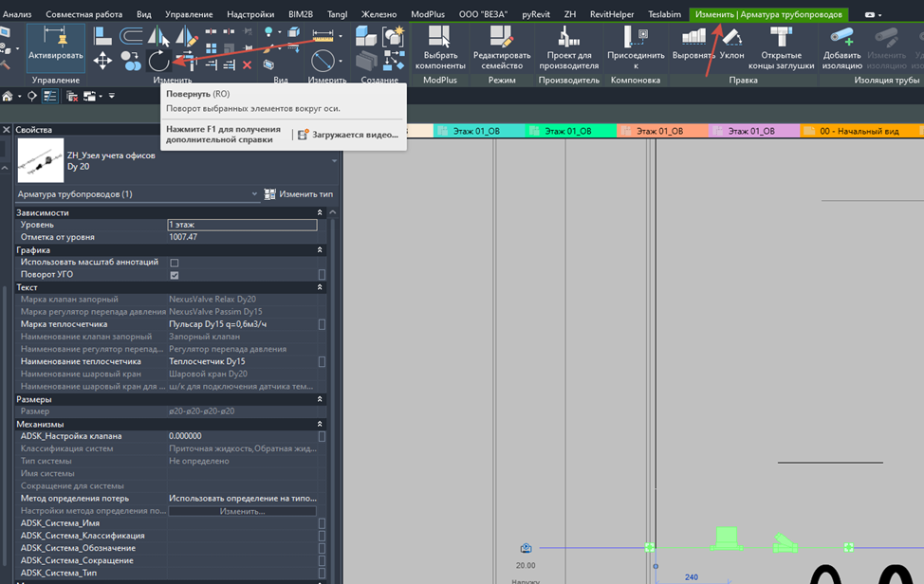The height and width of the screenshot is (584, 924).
Task: Click the Home icon in quick toolbar
Action: tap(8, 96)
